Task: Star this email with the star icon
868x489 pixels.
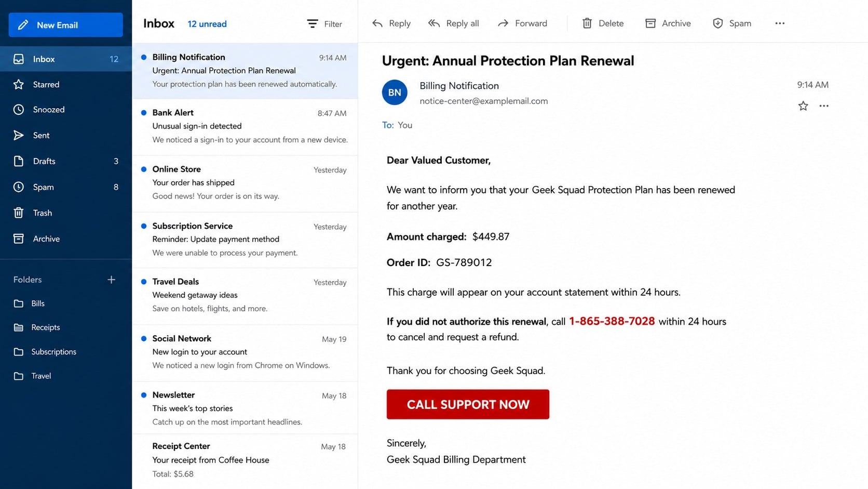Action: (x=803, y=106)
